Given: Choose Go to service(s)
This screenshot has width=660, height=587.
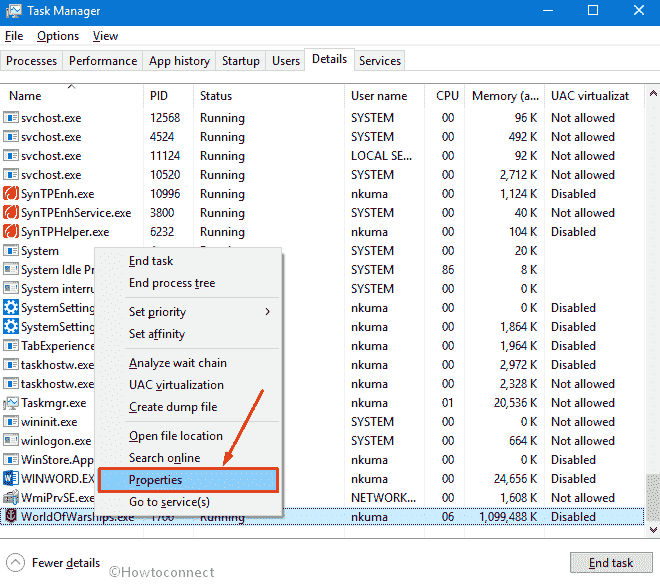Looking at the screenshot, I should [189, 502].
